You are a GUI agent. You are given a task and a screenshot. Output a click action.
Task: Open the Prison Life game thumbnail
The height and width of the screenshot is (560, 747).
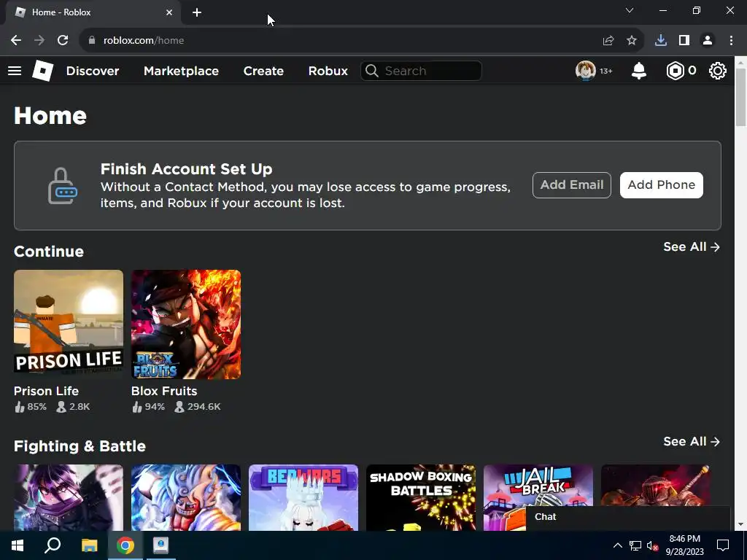pos(69,324)
